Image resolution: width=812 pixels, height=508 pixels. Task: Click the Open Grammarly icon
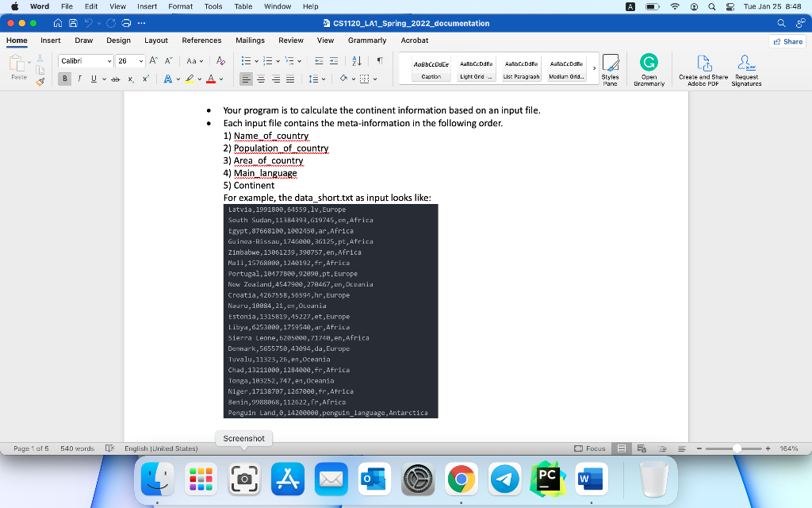point(649,70)
